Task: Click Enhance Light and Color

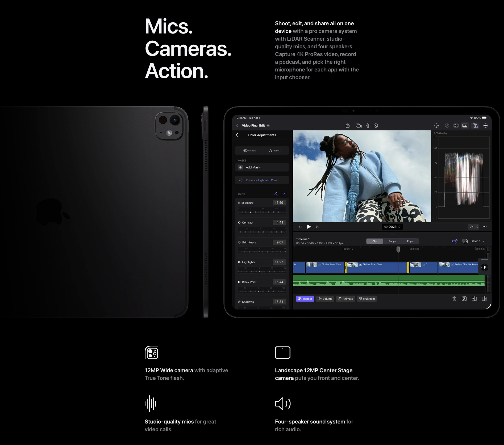Action: (x=262, y=180)
